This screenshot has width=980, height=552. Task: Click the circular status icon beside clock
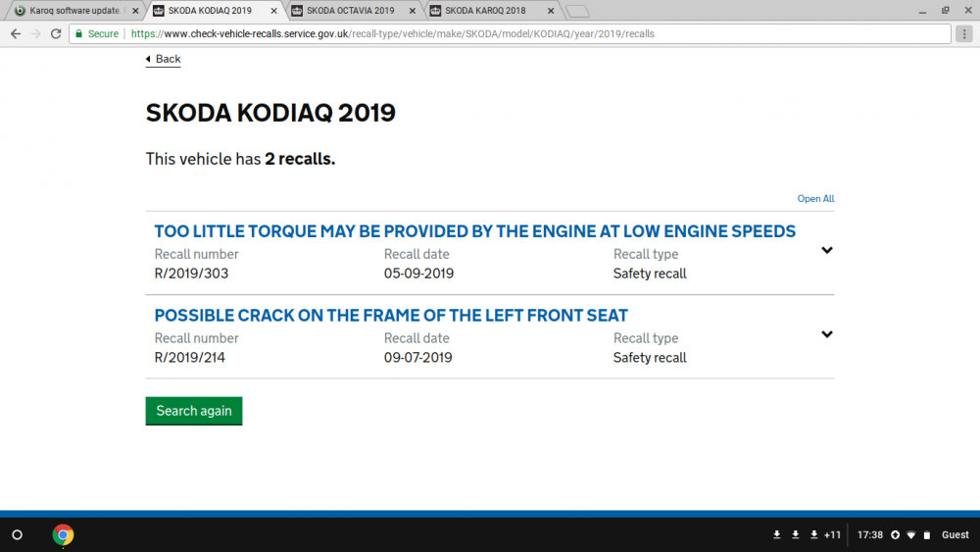tap(895, 535)
